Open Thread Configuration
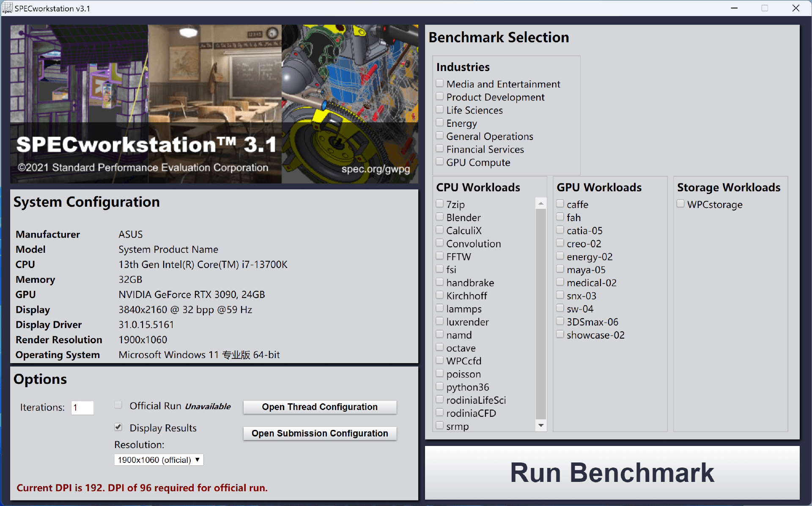Screen dimensions: 812x506 (320, 407)
